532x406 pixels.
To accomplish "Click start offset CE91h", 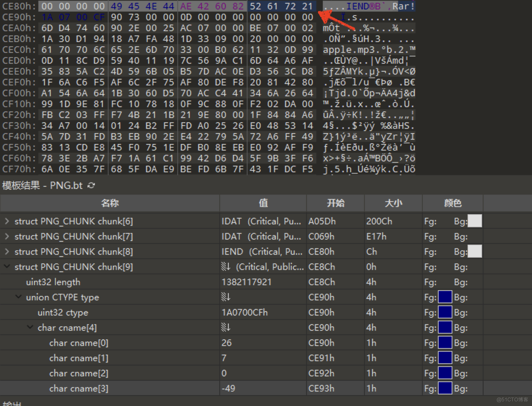I will [321, 358].
